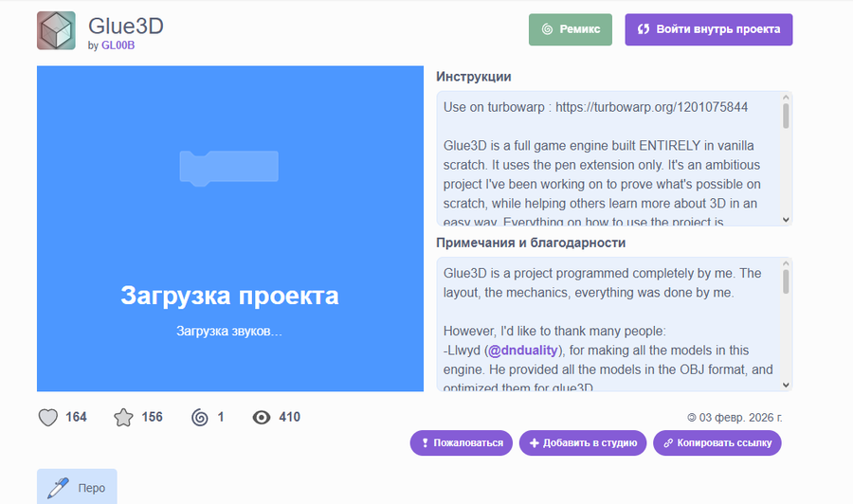The height and width of the screenshot is (504, 853).
Task: Click the 156 favorites count
Action: point(153,417)
